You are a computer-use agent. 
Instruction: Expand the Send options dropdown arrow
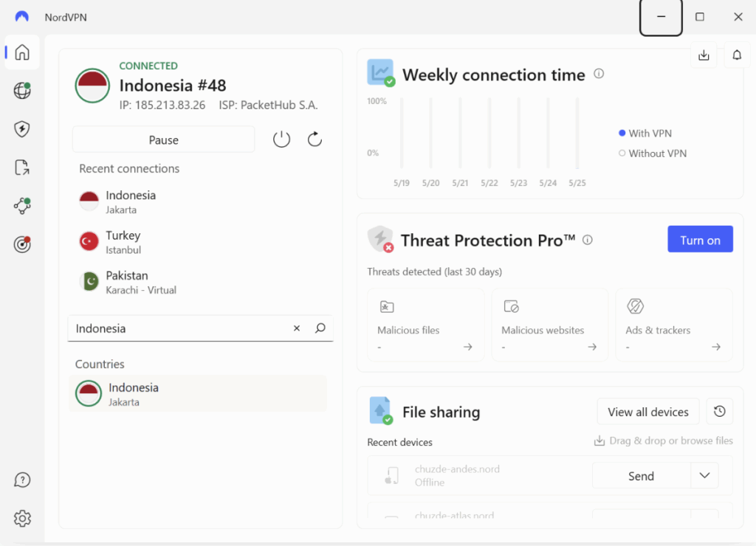(704, 476)
